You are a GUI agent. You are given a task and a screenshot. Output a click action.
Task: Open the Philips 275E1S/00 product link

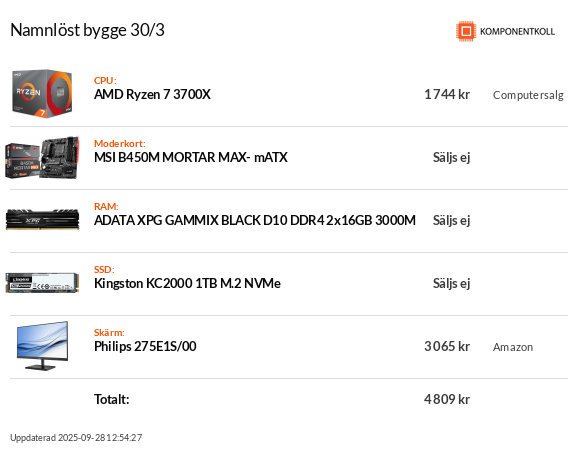145,346
